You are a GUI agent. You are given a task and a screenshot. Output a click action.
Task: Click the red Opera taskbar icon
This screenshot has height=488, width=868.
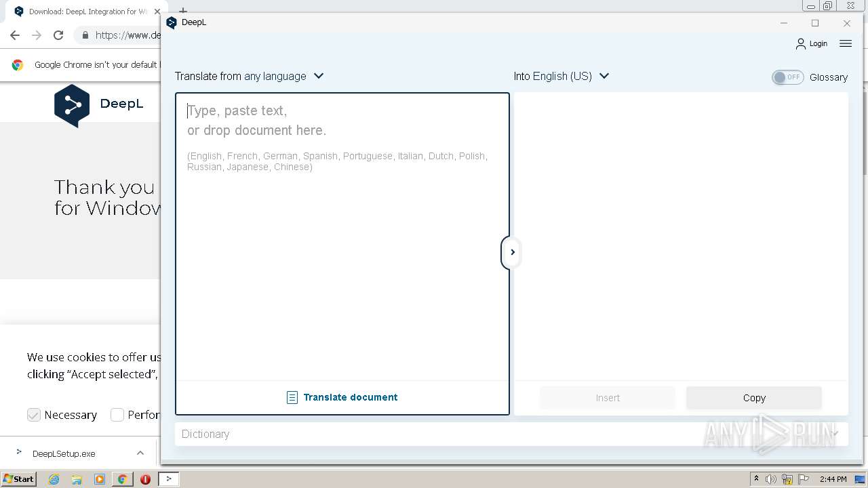pos(145,479)
